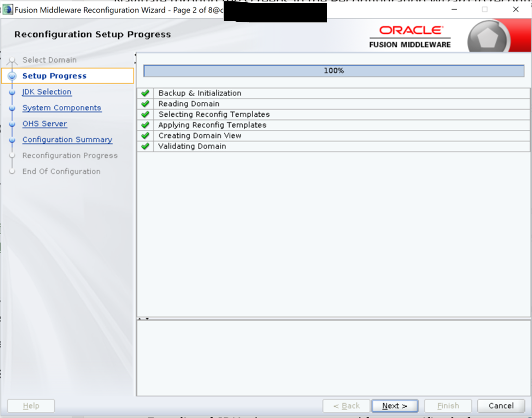532x418 pixels.
Task: Go to System Components step
Action: (62, 108)
